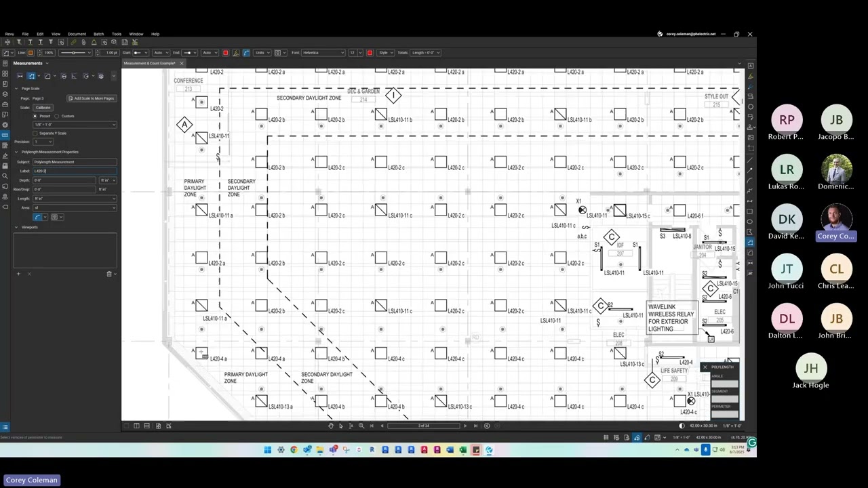This screenshot has height=488, width=868.
Task: Open the Thumbnails panel icon in sidebar
Action: [x=5, y=73]
